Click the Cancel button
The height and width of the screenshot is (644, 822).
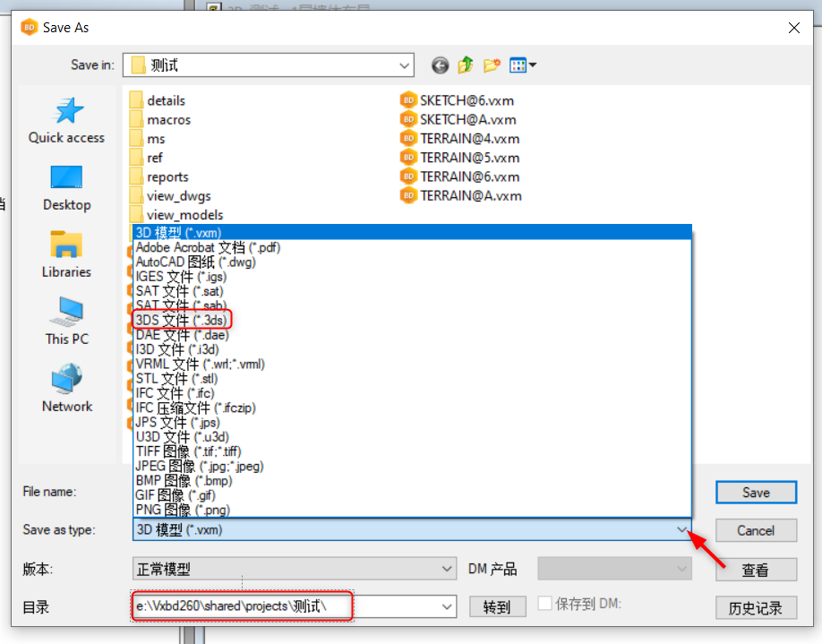tap(756, 531)
